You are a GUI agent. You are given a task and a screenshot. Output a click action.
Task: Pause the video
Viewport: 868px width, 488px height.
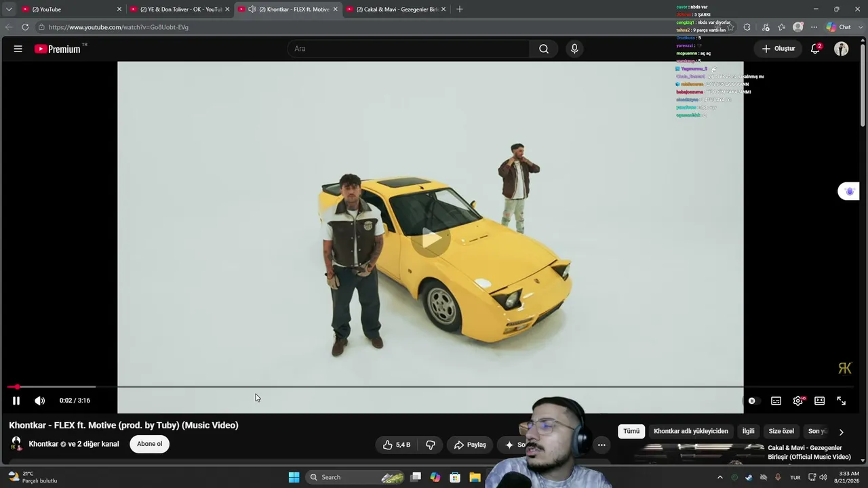[16, 401]
